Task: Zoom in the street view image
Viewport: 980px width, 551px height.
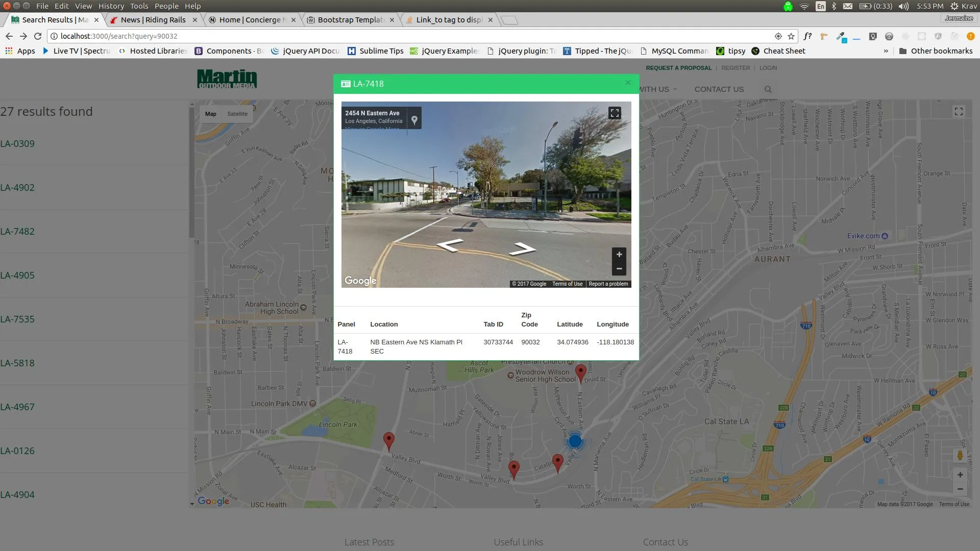Action: (619, 255)
